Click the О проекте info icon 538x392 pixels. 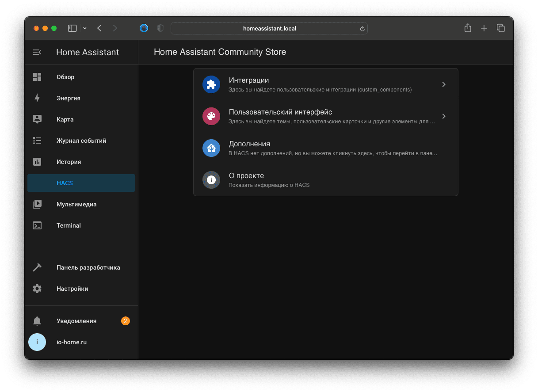[x=211, y=180]
